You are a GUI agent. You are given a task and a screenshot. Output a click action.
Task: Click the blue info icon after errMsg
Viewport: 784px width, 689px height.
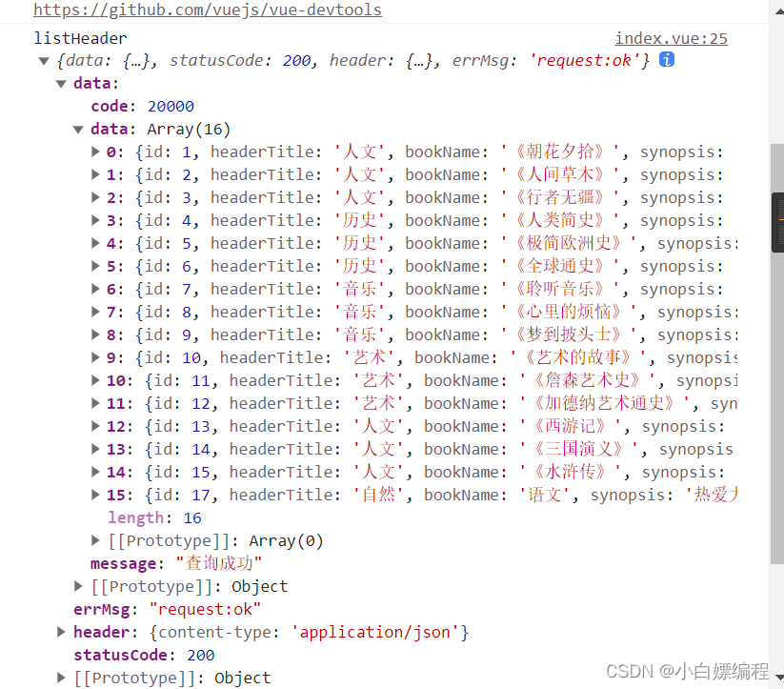(x=667, y=59)
